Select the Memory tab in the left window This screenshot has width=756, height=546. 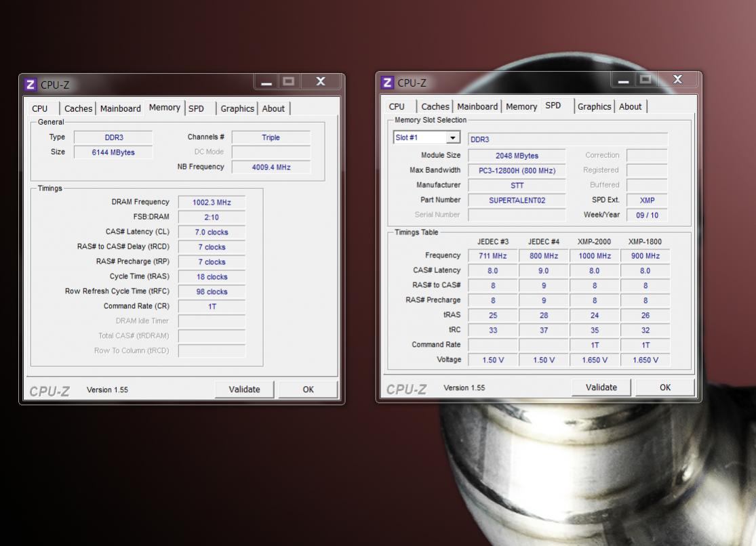point(164,108)
